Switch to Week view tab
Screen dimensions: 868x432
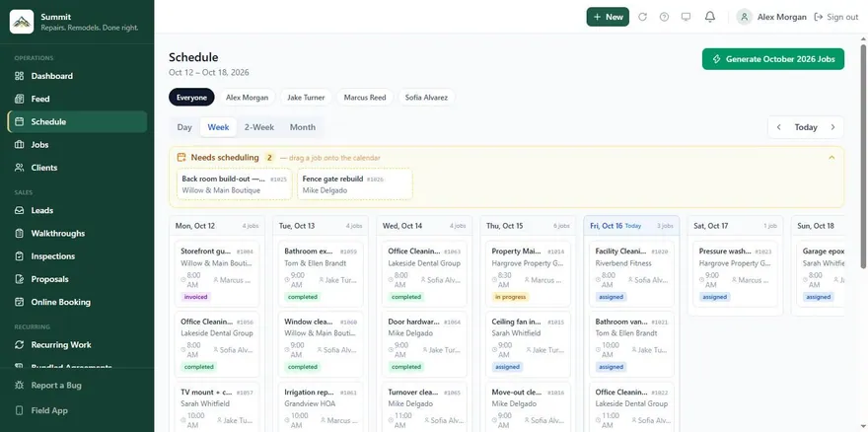(x=218, y=127)
